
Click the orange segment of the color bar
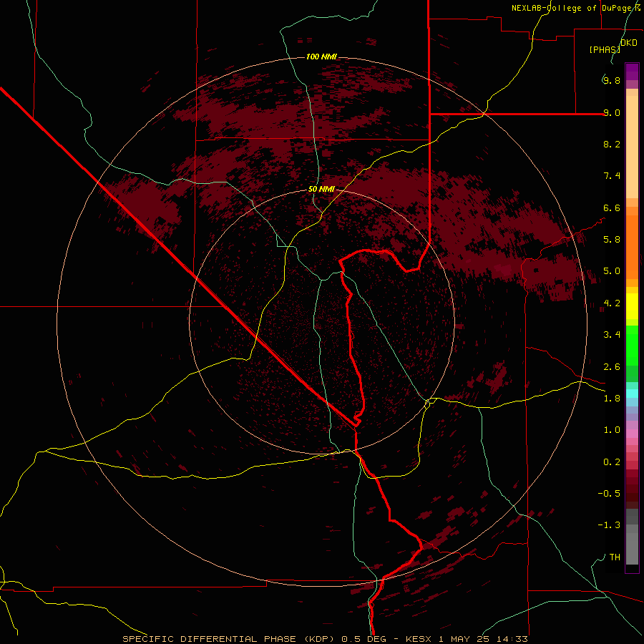632,247
